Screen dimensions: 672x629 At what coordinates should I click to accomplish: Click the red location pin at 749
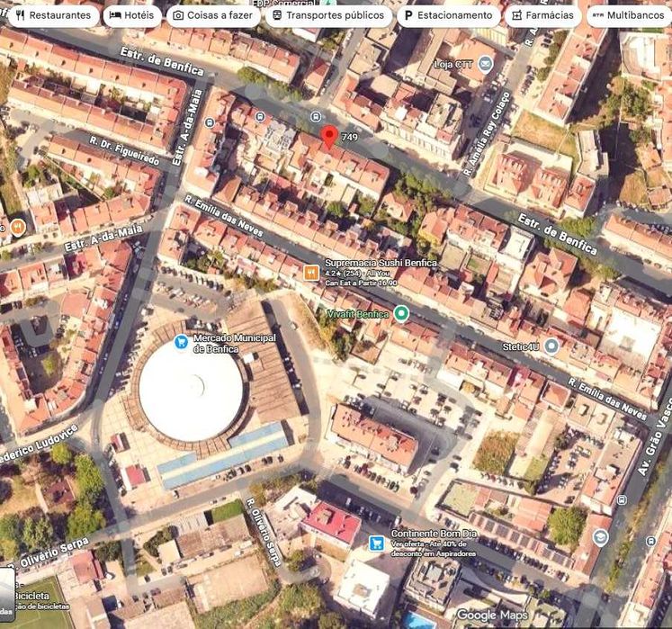tap(329, 138)
